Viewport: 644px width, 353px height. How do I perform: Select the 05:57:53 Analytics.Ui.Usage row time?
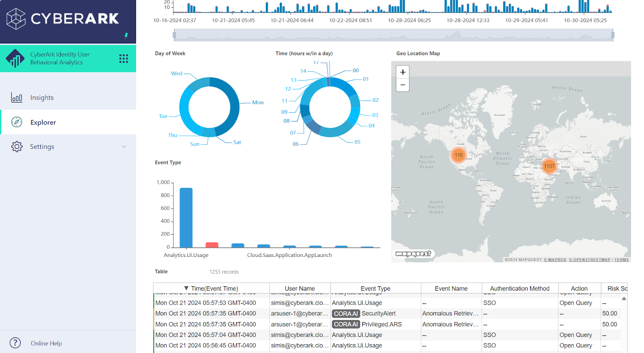[206, 303]
